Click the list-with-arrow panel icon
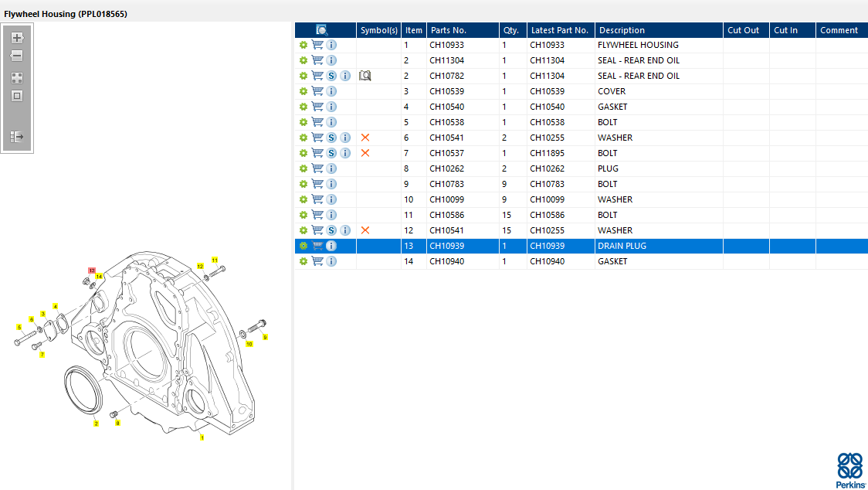Screen dimensions: 868x490 point(17,137)
